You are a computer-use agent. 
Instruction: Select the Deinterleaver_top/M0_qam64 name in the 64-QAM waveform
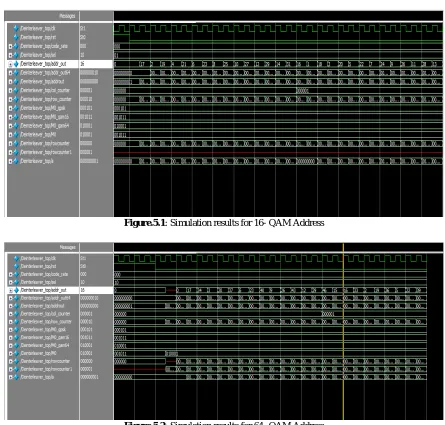(x=45, y=345)
